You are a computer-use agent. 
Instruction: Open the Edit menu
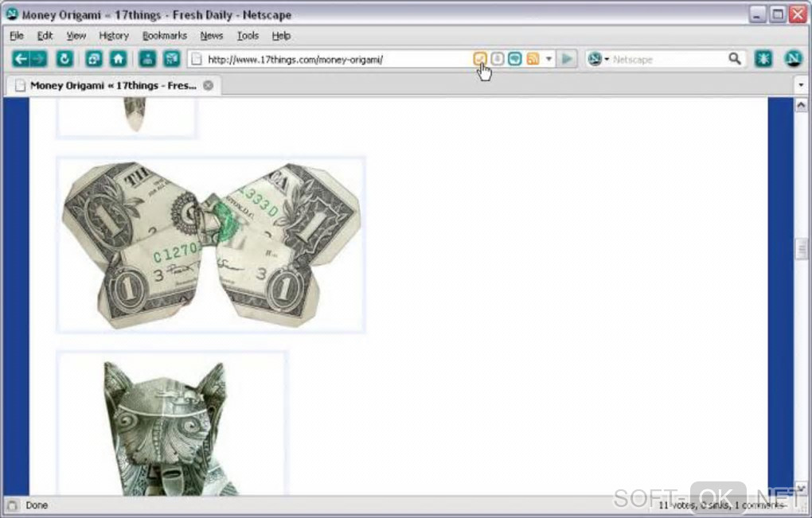click(45, 36)
